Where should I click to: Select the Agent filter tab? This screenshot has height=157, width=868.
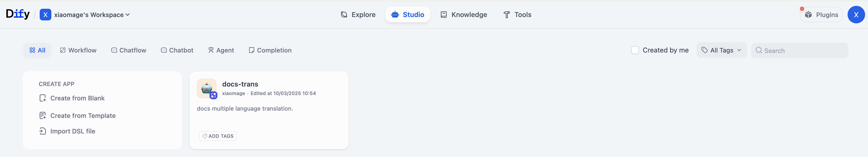tap(221, 50)
